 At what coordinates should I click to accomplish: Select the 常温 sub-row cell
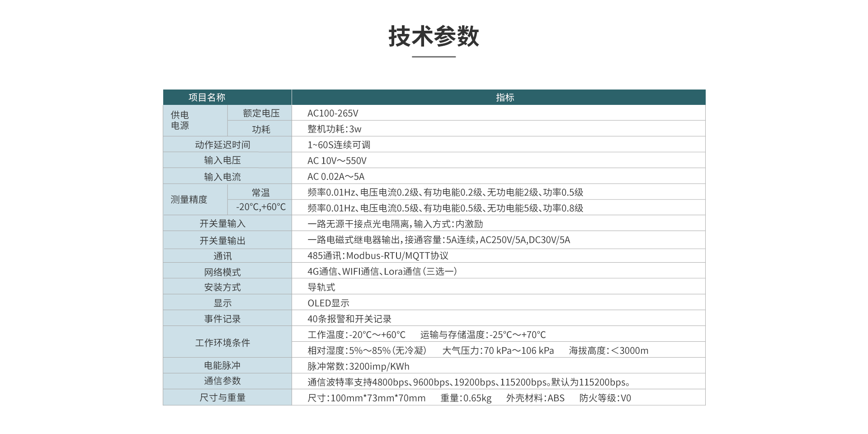[261, 192]
